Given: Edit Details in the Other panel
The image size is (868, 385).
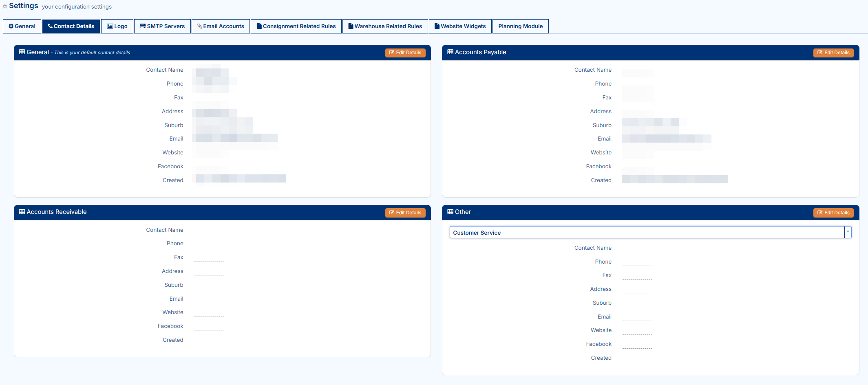Looking at the screenshot, I should [833, 213].
